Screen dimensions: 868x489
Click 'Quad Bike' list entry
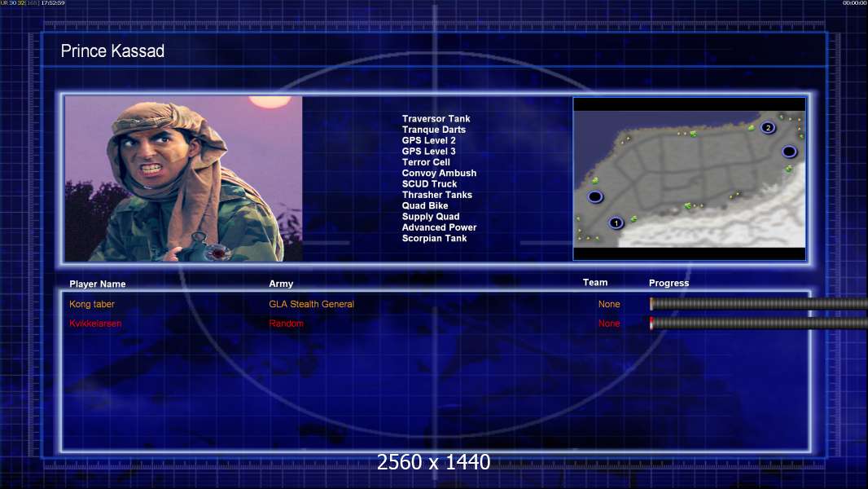424,205
